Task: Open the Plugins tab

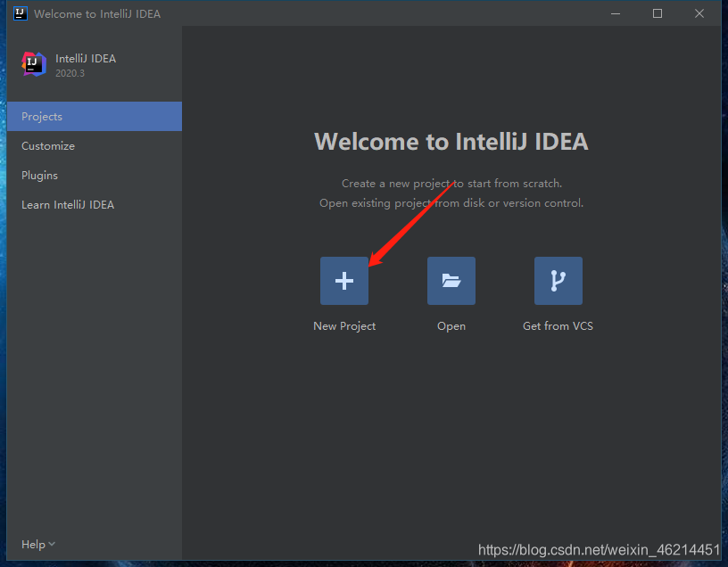Action: (x=95, y=176)
